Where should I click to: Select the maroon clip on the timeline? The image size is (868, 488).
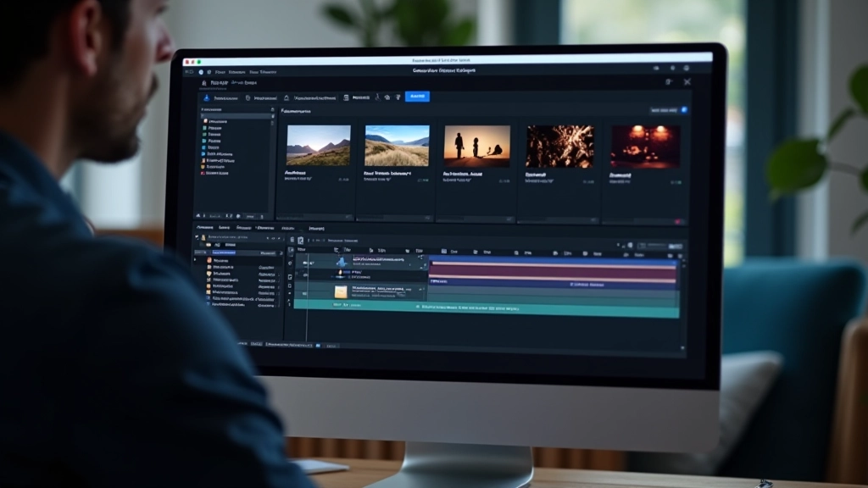coord(553,270)
